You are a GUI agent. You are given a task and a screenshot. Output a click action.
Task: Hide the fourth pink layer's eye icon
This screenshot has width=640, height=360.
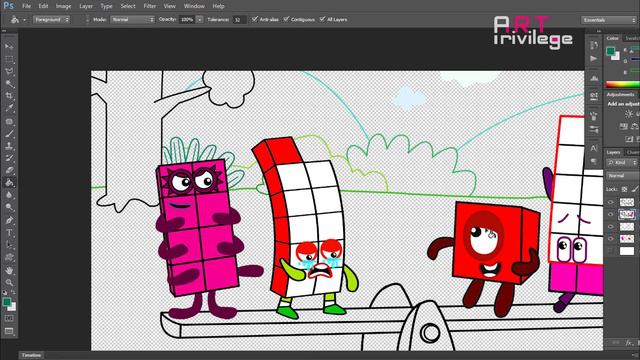click(611, 239)
